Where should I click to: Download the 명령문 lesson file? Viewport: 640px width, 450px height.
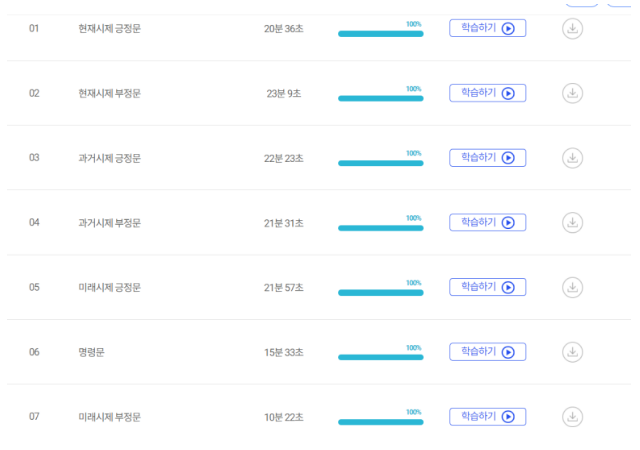tap(572, 352)
